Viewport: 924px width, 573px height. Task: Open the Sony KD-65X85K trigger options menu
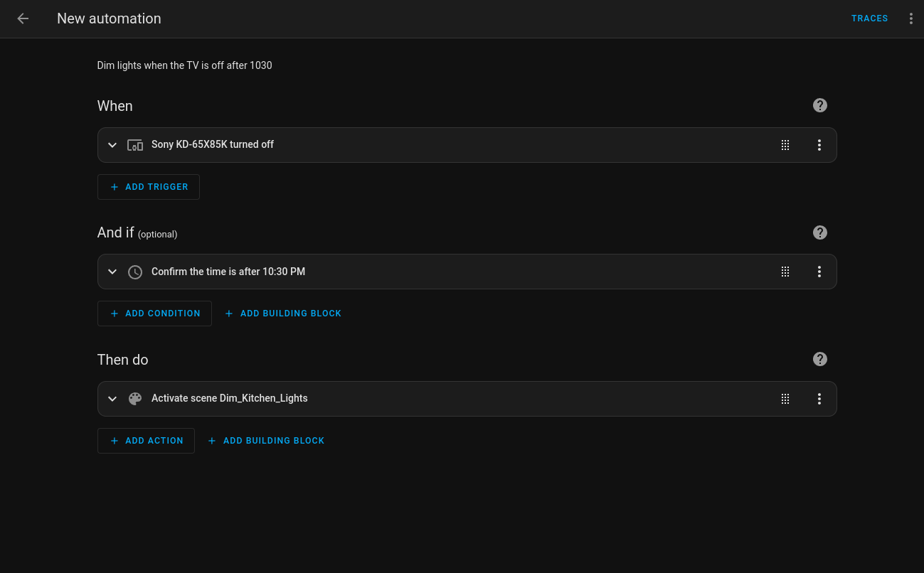pyautogui.click(x=819, y=145)
